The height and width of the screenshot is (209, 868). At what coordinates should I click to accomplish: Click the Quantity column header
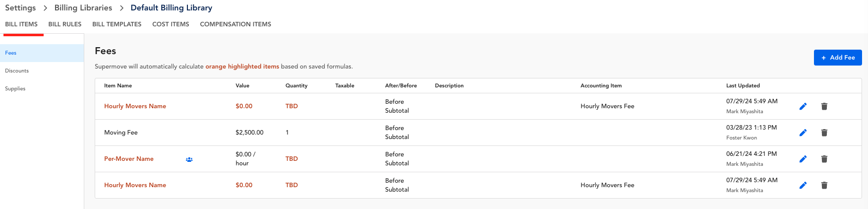point(296,86)
